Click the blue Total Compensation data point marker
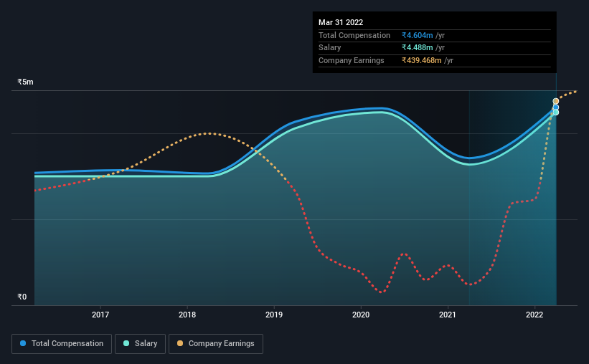 (x=555, y=107)
